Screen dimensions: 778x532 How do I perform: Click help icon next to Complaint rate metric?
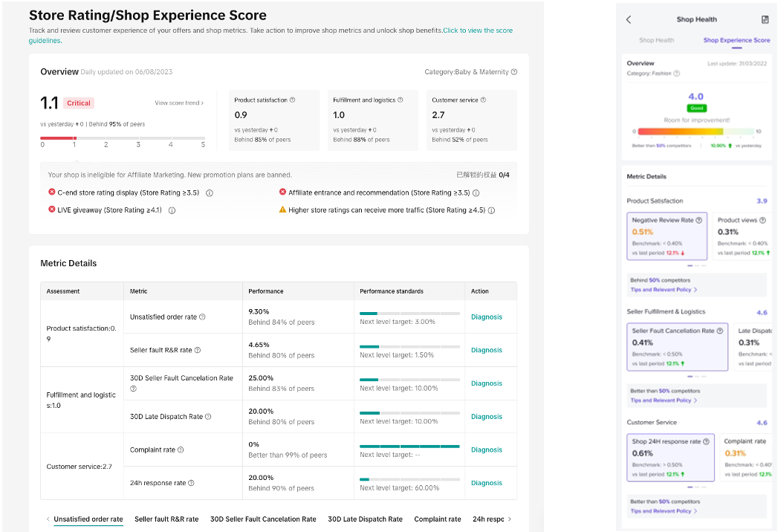click(181, 450)
